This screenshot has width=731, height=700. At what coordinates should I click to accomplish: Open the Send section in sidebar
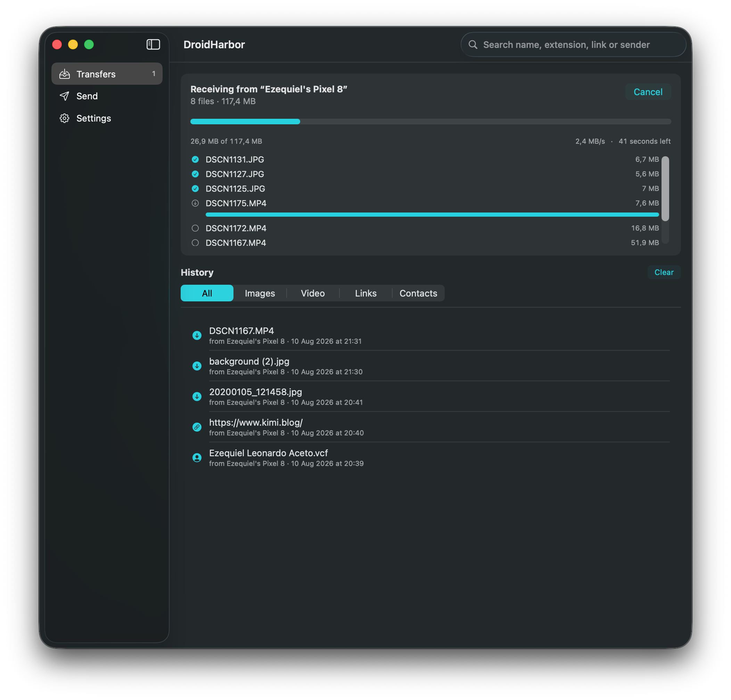(x=107, y=96)
